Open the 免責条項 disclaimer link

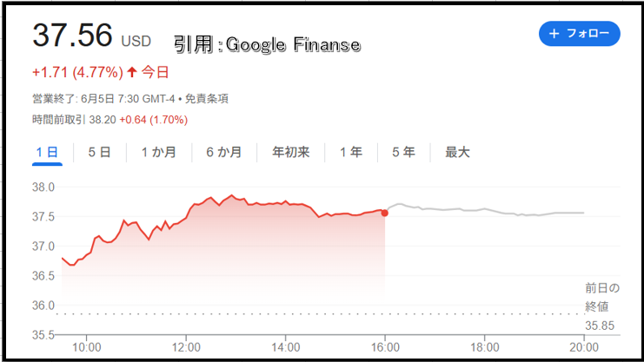(207, 99)
